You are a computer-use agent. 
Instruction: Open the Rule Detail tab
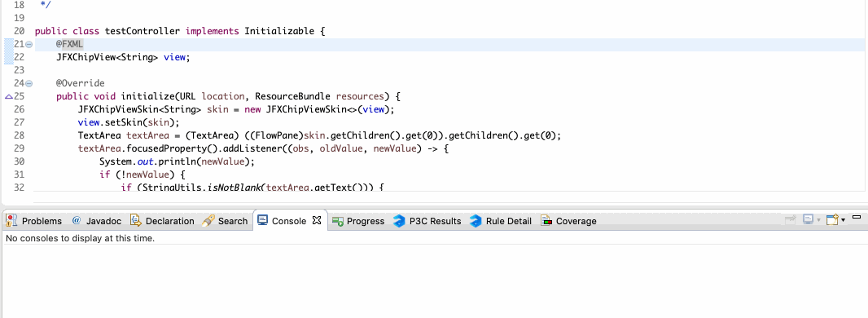[501, 221]
